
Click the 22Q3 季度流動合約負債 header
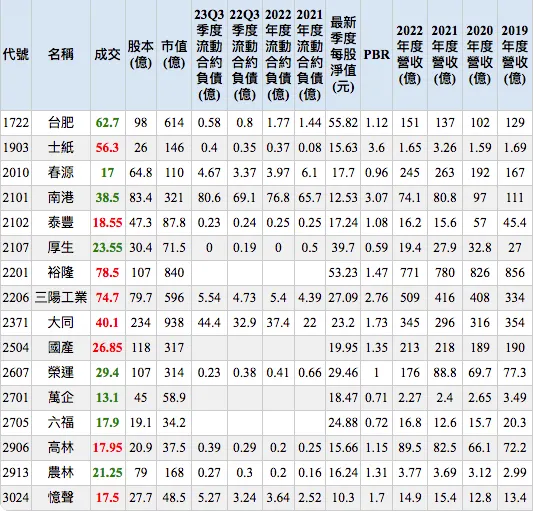[244, 54]
